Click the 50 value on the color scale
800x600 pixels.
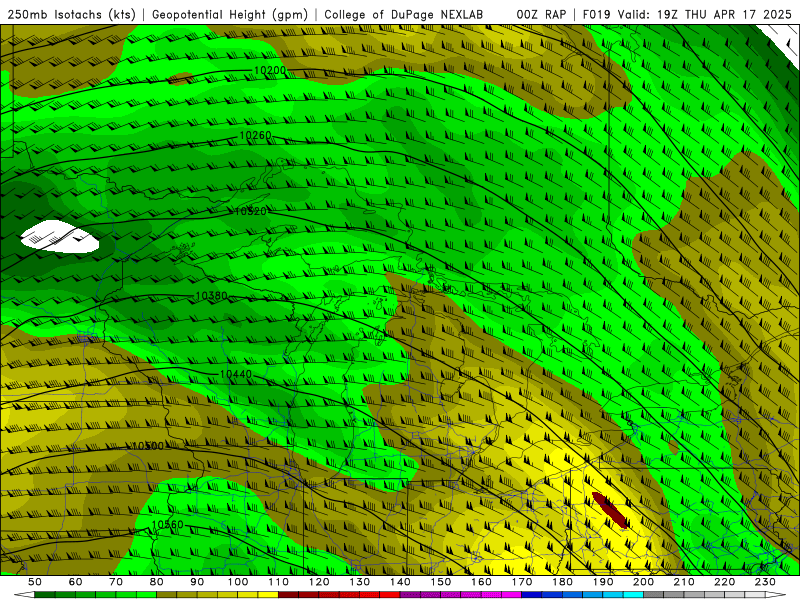35,582
